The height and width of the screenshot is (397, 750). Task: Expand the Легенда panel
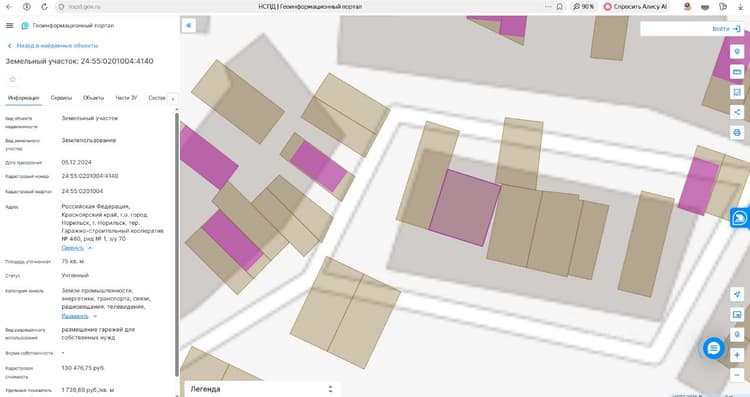(x=262, y=389)
